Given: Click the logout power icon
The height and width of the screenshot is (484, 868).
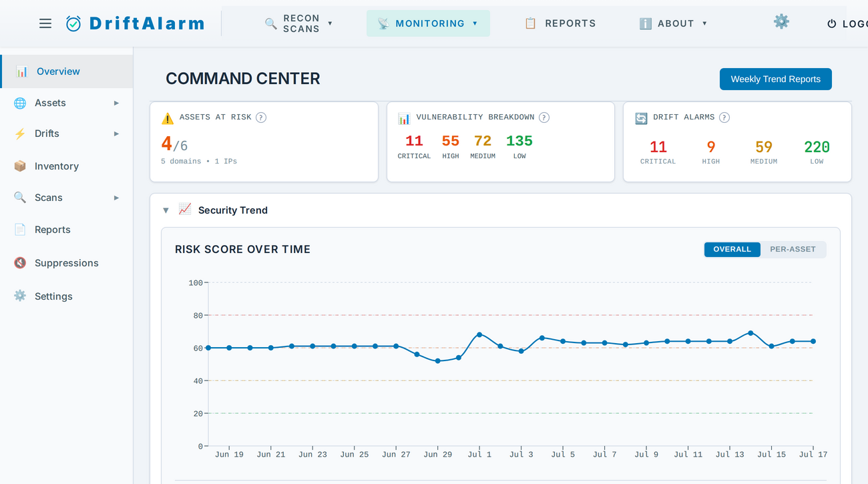Looking at the screenshot, I should click(x=832, y=23).
